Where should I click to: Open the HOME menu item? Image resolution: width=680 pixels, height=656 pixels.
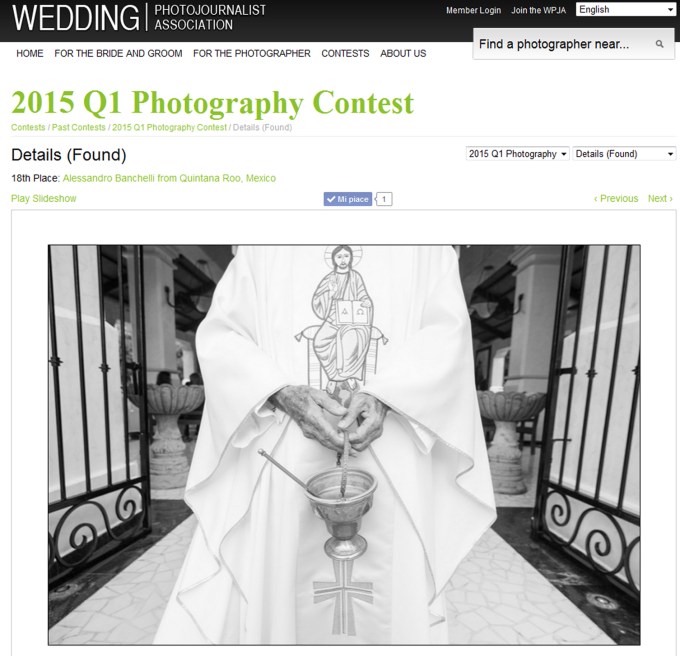pyautogui.click(x=30, y=53)
